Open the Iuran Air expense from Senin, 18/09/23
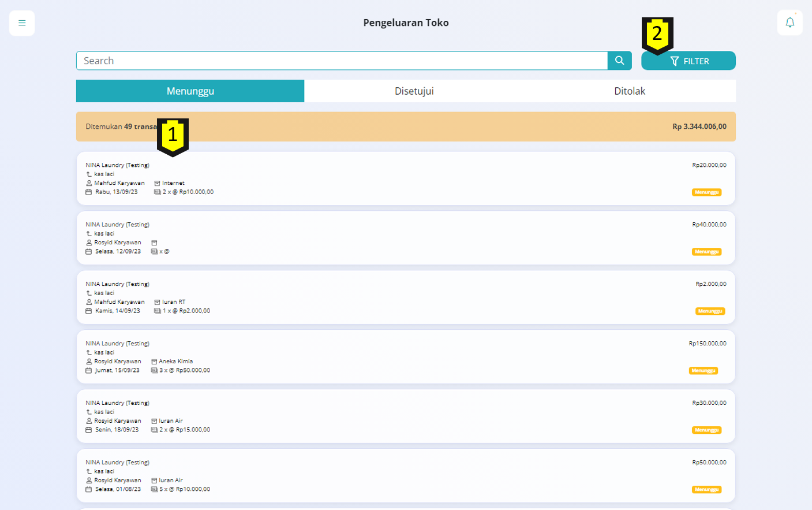The image size is (812, 510). [405, 416]
